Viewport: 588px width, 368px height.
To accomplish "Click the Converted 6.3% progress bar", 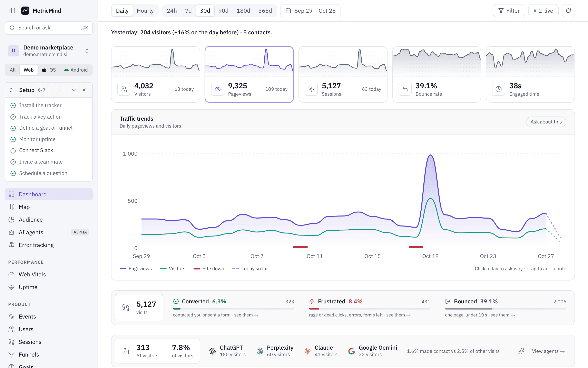I will [234, 309].
